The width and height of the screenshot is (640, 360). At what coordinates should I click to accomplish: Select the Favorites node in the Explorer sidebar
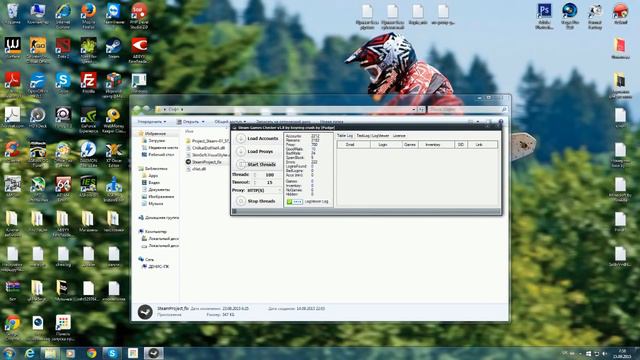click(x=153, y=133)
